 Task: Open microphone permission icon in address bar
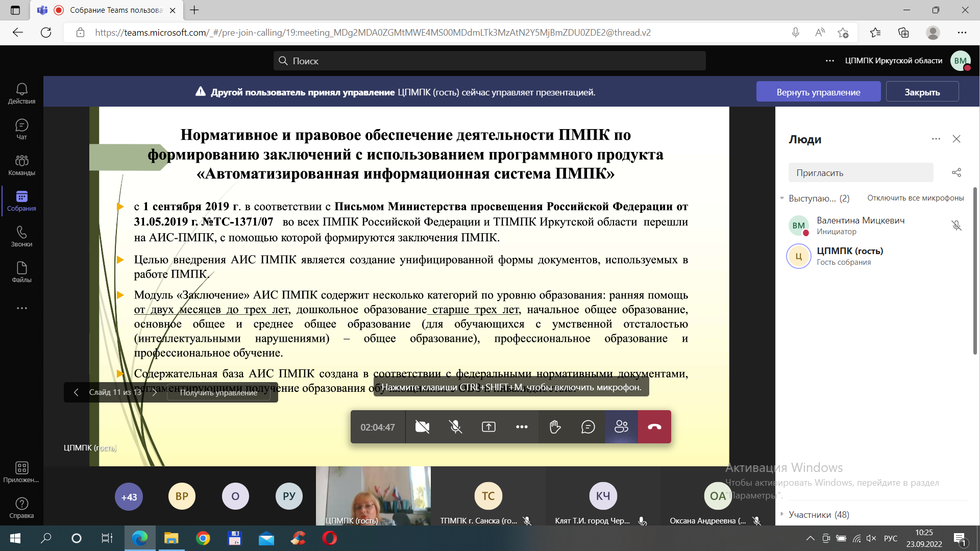(x=795, y=33)
